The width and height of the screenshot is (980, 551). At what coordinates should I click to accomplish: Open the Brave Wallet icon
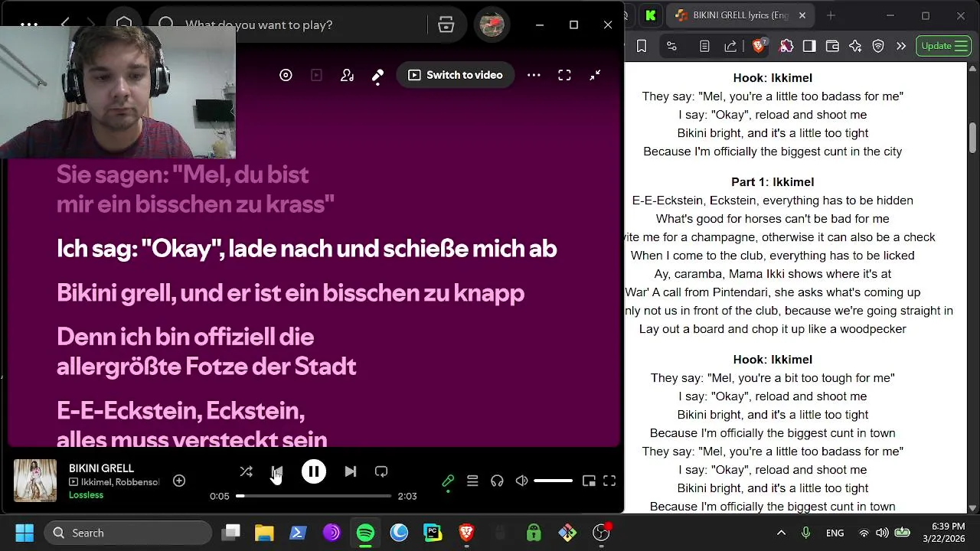(x=832, y=46)
